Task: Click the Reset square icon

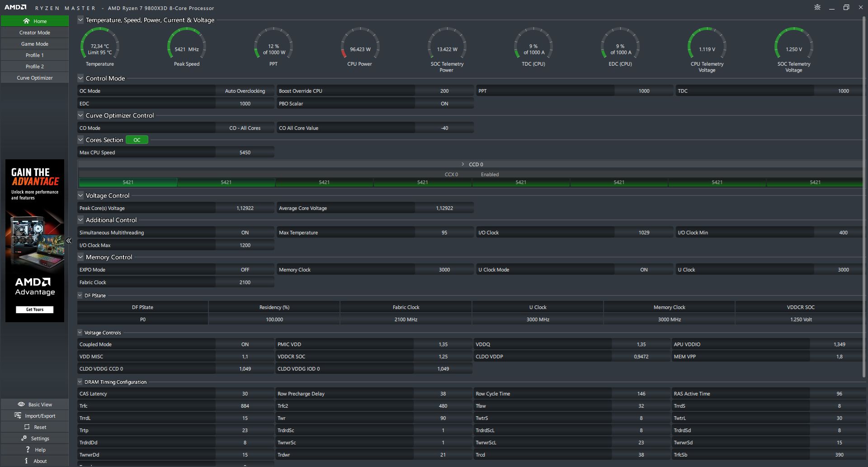Action: click(x=27, y=427)
